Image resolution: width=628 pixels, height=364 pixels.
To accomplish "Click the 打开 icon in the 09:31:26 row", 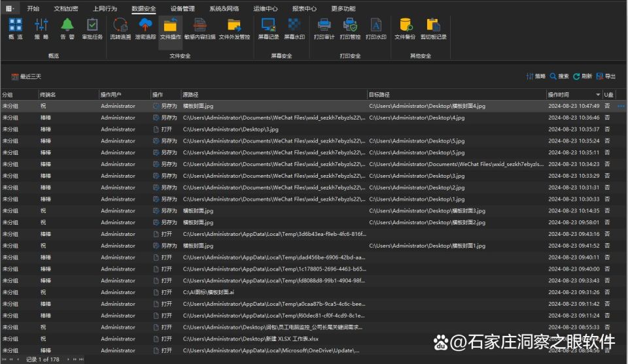I will pos(156,292).
